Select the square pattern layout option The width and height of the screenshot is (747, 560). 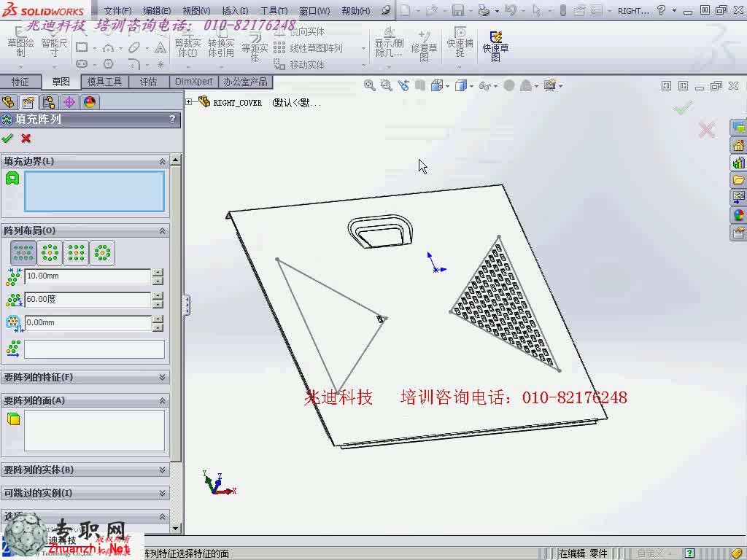(x=76, y=253)
